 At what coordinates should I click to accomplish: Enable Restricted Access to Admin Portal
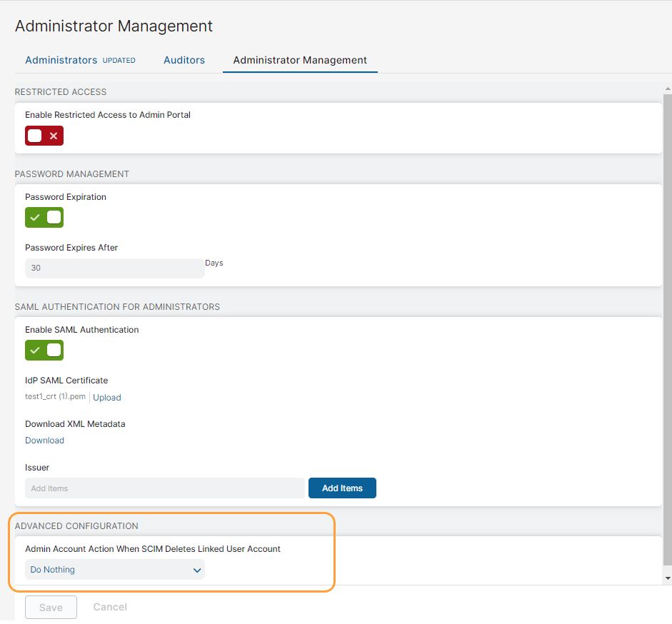(x=44, y=136)
